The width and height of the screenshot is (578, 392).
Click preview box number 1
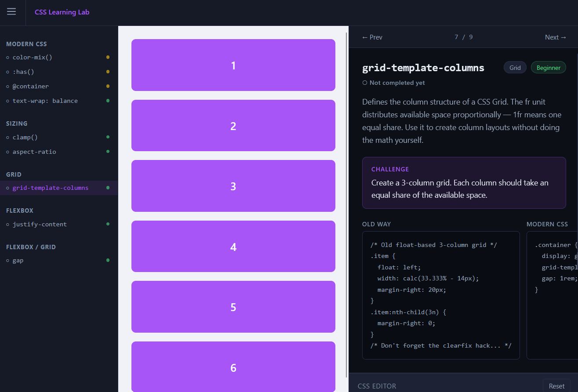(x=233, y=65)
